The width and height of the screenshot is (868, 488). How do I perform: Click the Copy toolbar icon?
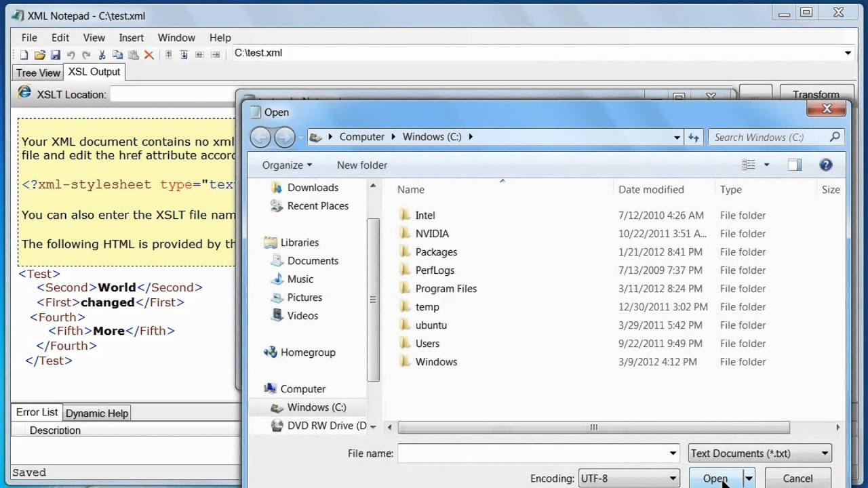(x=117, y=55)
